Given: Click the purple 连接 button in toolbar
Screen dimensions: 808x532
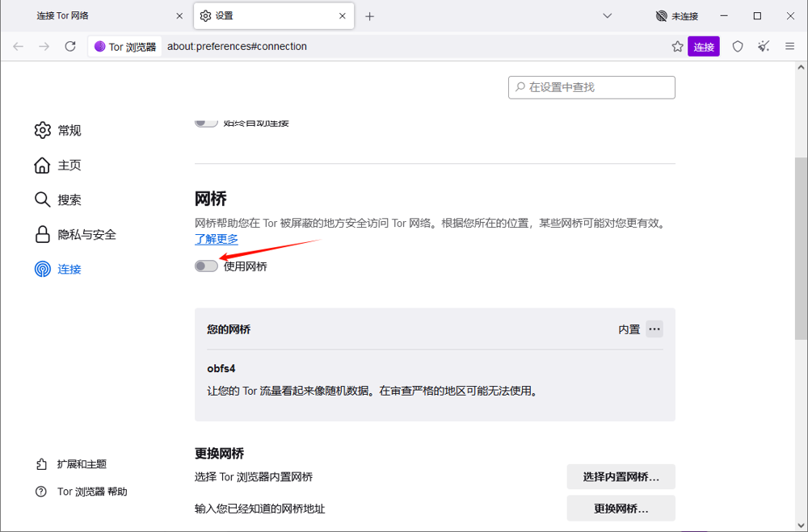Looking at the screenshot, I should [x=704, y=47].
